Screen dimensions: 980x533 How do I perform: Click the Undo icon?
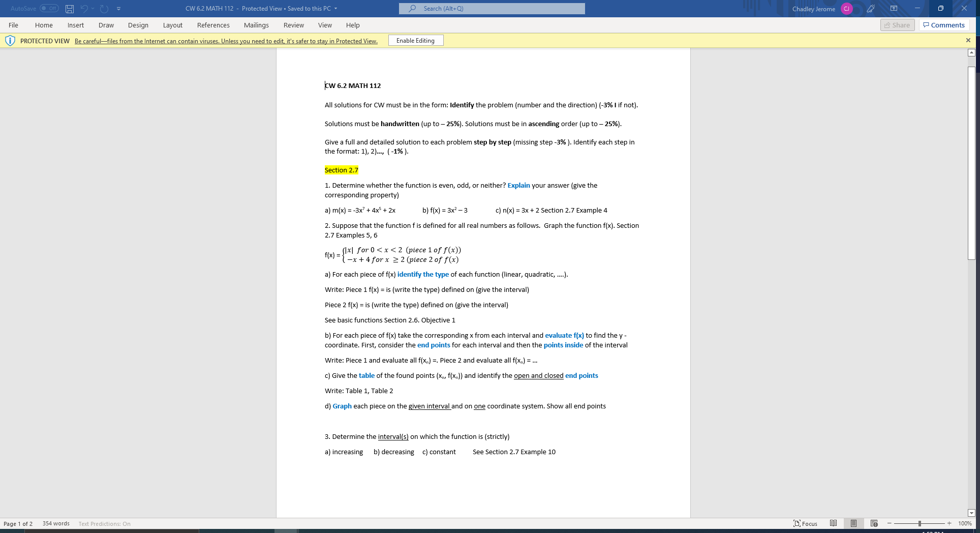tap(84, 8)
